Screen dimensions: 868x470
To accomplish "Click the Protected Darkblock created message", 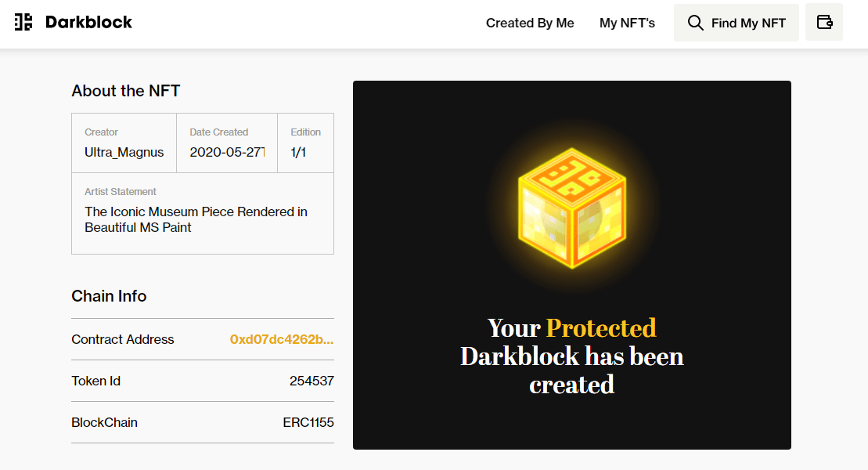I will coord(572,356).
